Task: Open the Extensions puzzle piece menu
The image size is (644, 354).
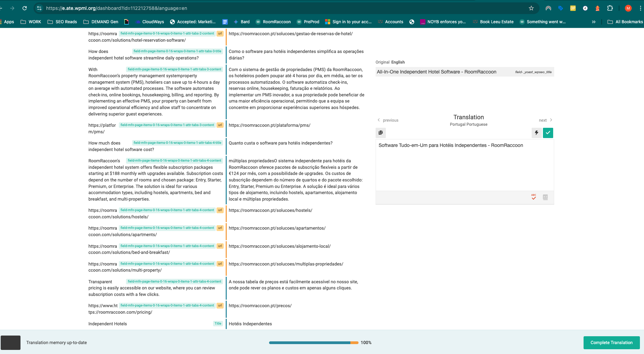Action: [610, 8]
